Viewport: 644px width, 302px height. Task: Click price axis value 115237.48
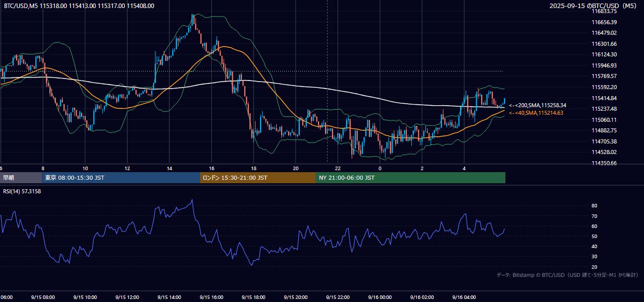point(604,109)
